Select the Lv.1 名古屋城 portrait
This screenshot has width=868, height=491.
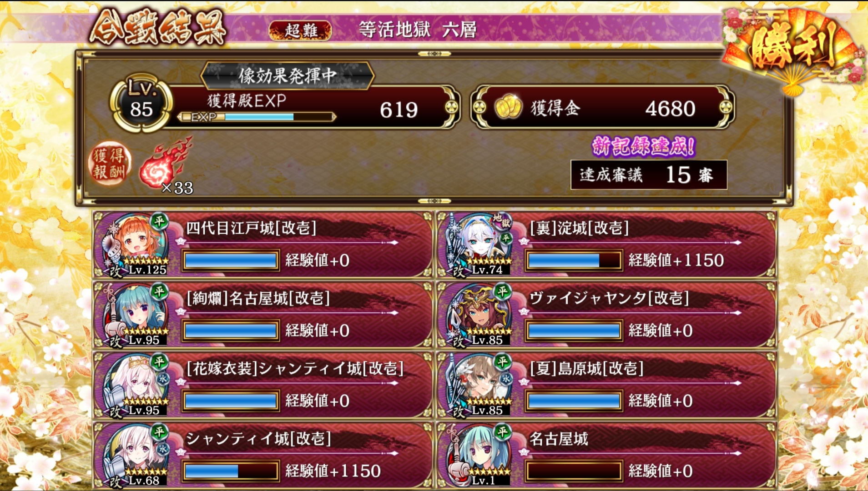click(x=479, y=455)
